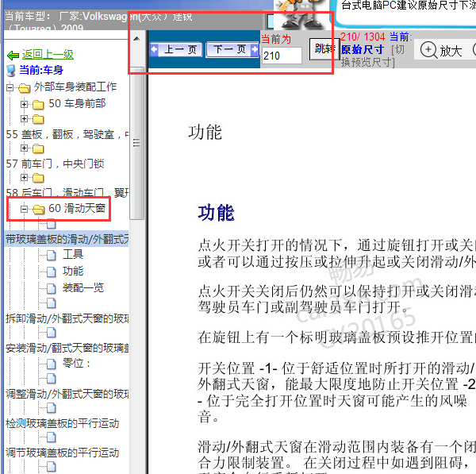Click the 工具 document icon
The height and width of the screenshot is (474, 476).
(x=51, y=255)
